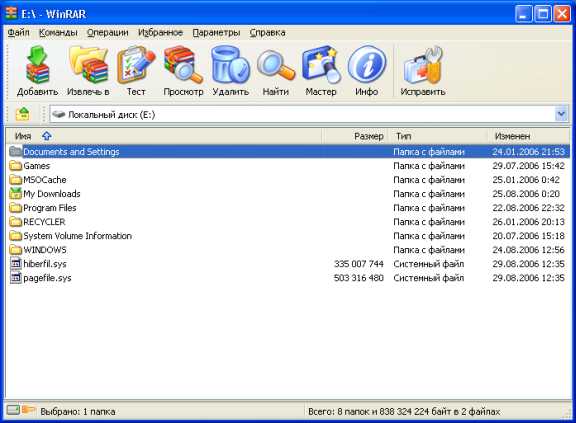This screenshot has width=576, height=423.
Task: Click the key icon in status bar
Action: (x=28, y=409)
